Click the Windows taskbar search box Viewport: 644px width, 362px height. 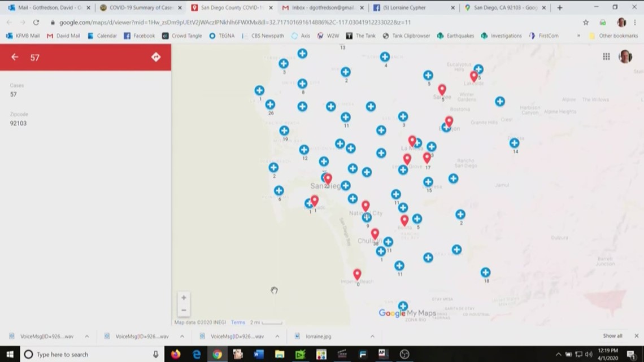[90, 355]
